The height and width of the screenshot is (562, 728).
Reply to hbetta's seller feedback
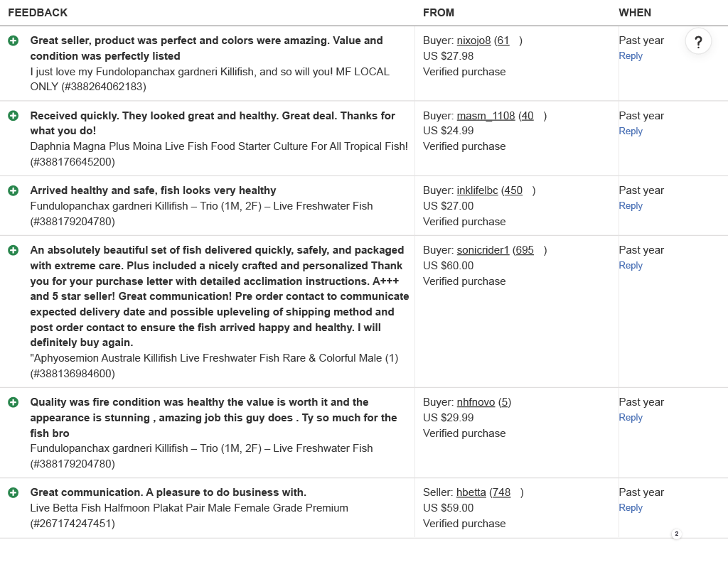coord(631,508)
